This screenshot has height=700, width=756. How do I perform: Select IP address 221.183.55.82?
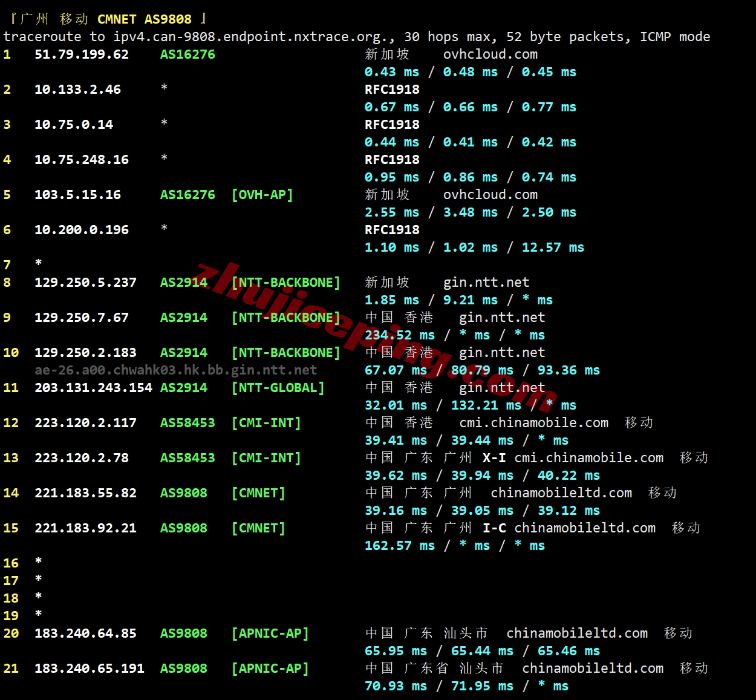(85, 493)
